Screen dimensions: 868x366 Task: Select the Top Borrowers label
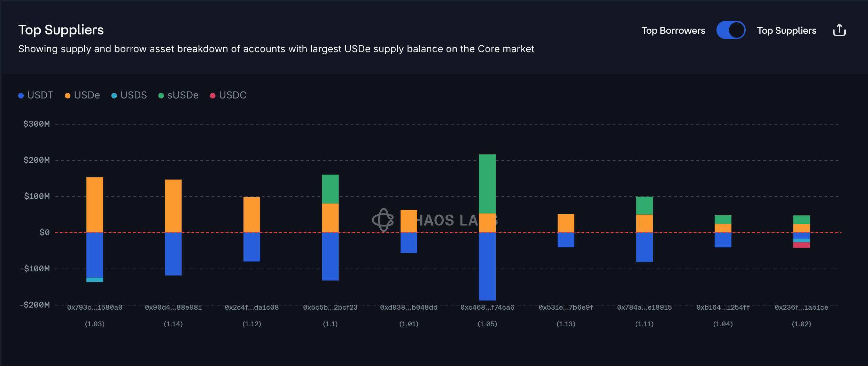673,31
